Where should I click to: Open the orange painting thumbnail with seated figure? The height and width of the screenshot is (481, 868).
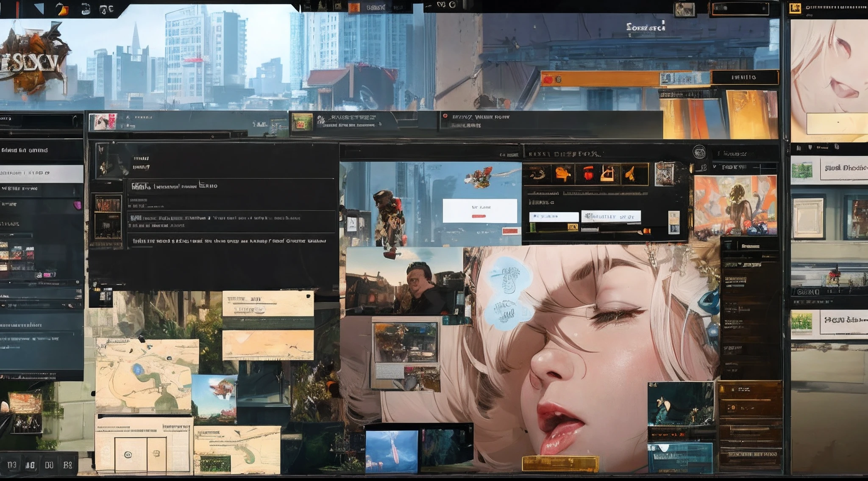(735, 205)
